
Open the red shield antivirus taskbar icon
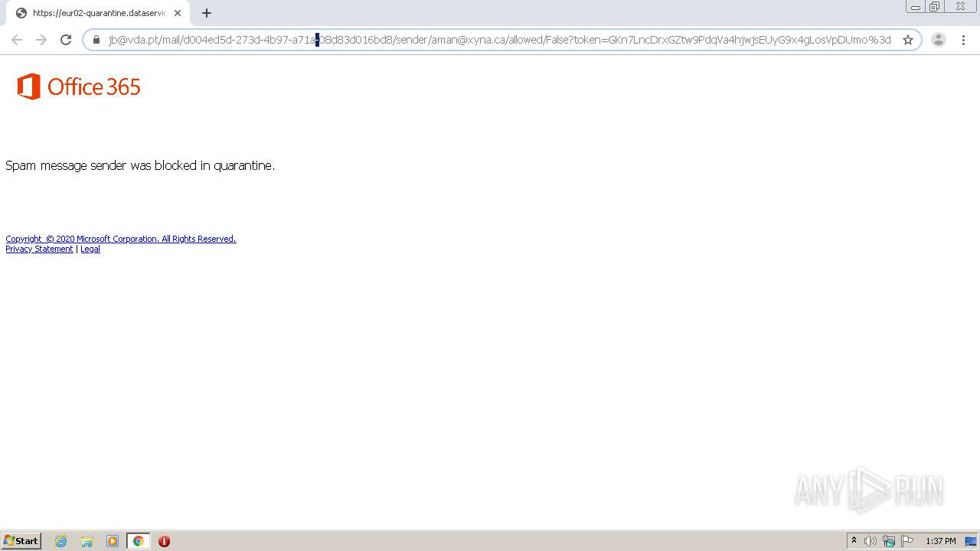(164, 541)
